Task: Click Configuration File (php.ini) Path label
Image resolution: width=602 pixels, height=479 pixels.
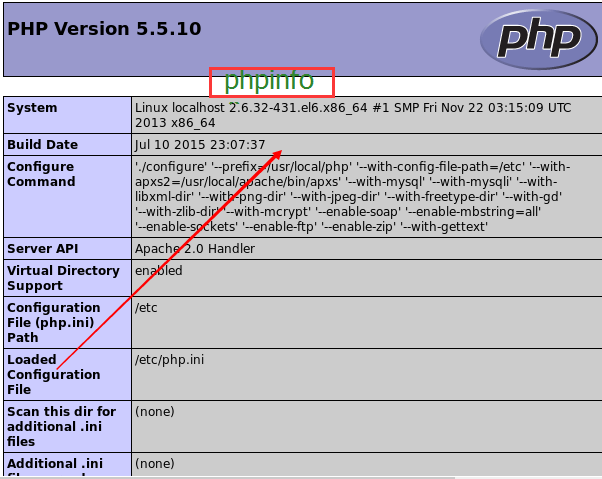Action: point(54,322)
